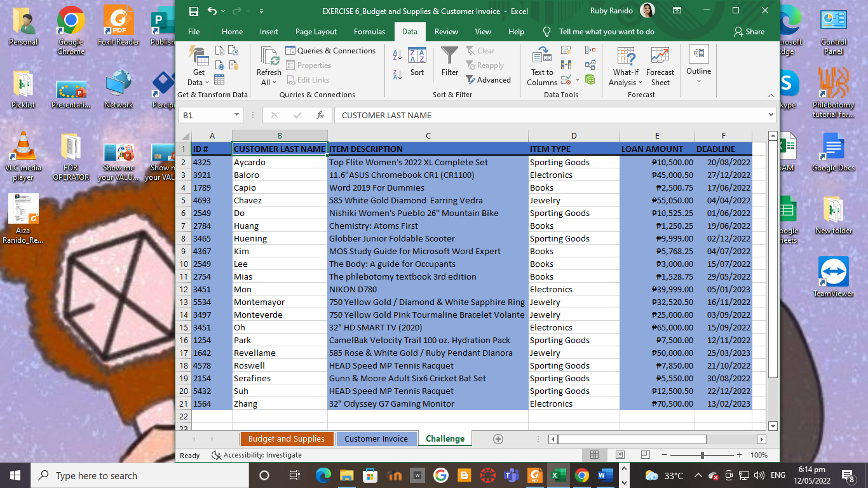Click Consolidate icon in Data Tools
The width and height of the screenshot is (868, 488).
coord(590,50)
